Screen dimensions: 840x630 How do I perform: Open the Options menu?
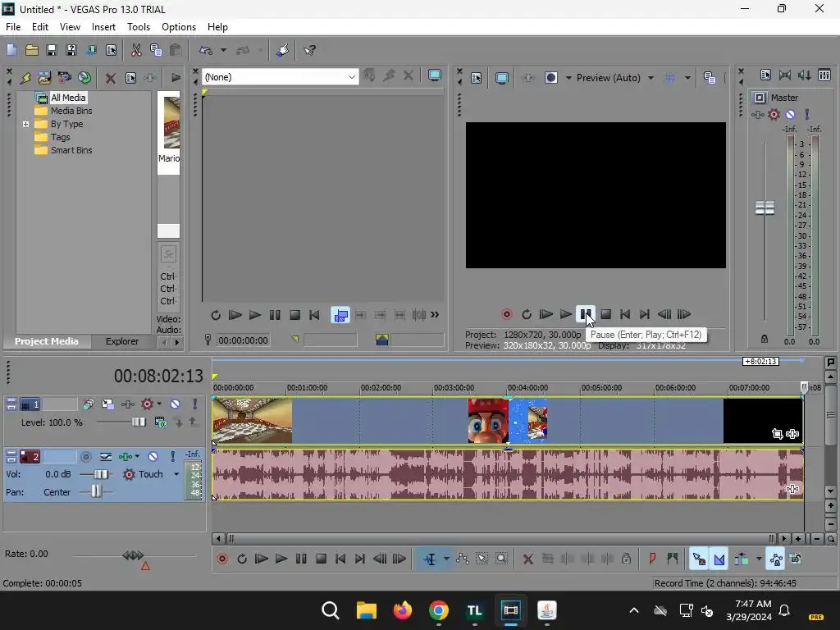tap(178, 27)
